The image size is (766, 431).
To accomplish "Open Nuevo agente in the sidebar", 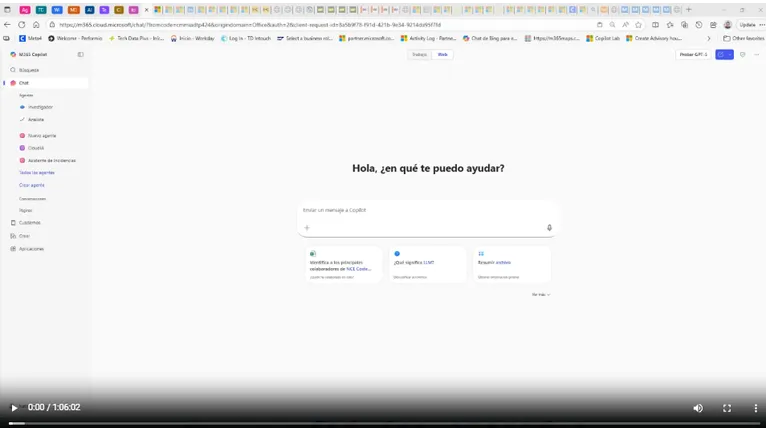I will coord(42,136).
